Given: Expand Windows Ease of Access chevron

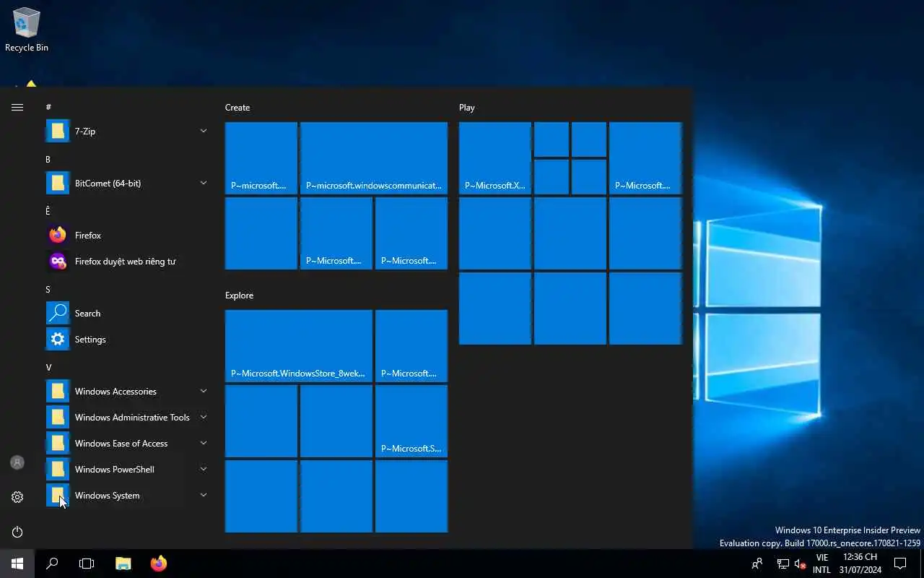Looking at the screenshot, I should [x=204, y=443].
